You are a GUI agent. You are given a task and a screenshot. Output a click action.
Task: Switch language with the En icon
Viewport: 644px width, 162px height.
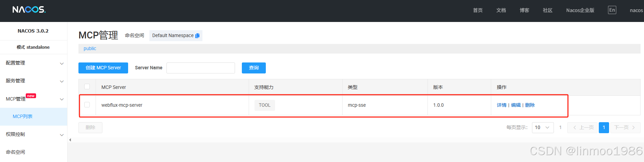(x=612, y=10)
